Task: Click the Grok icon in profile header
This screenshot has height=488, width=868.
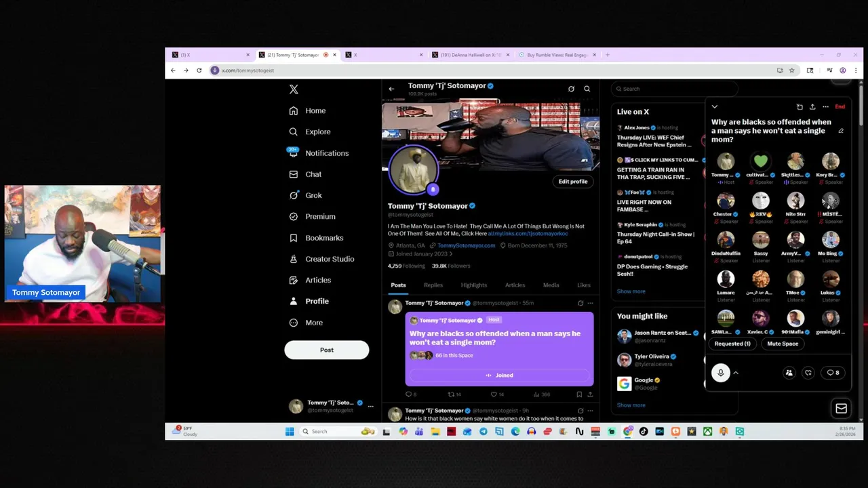Action: [571, 89]
